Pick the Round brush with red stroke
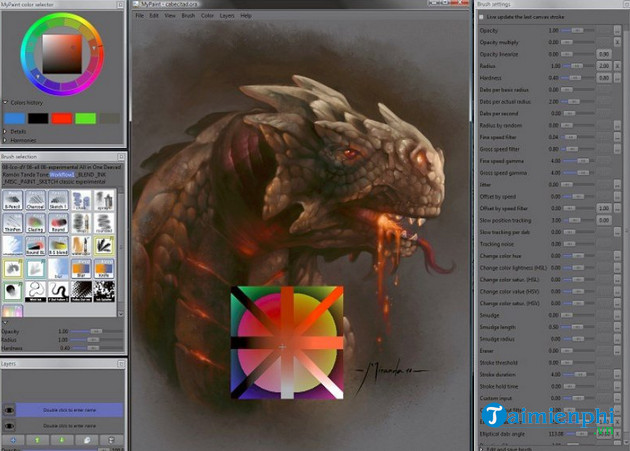The height and width of the screenshot is (451, 630). [58, 223]
